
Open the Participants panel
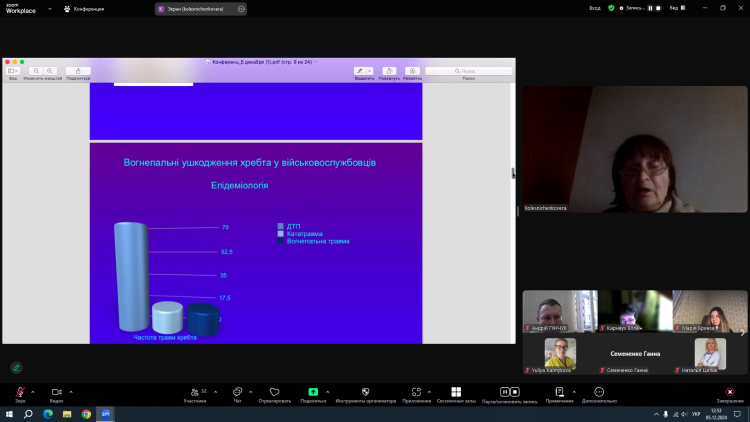(x=194, y=392)
